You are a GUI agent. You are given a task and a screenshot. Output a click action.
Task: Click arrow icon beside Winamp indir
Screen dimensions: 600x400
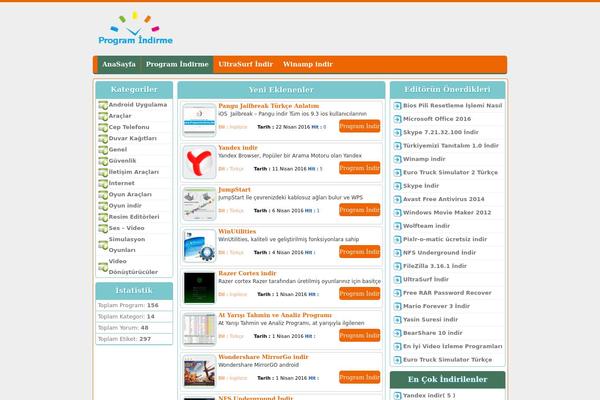click(x=398, y=160)
